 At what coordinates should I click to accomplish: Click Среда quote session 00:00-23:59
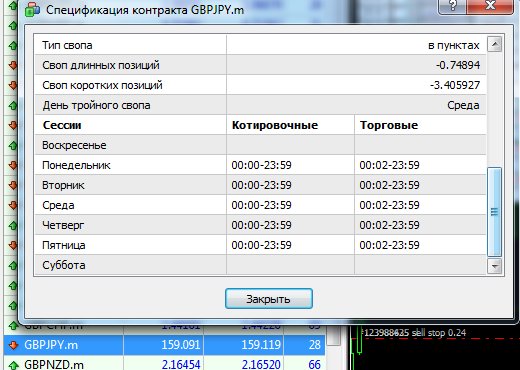pos(262,205)
